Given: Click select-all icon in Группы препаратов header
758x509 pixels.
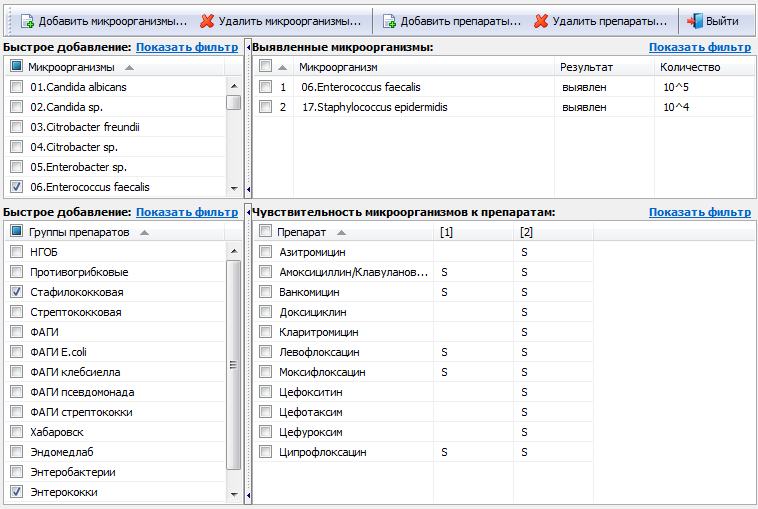Looking at the screenshot, I should coord(16,232).
